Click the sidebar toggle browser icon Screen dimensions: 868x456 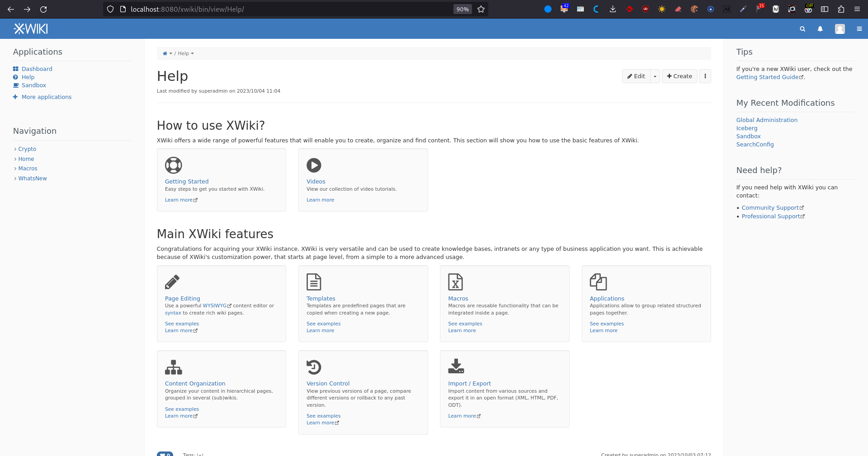825,9
